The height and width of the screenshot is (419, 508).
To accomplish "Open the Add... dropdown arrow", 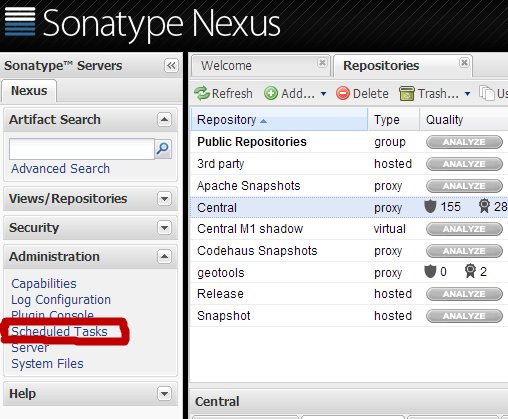I will click(x=323, y=94).
